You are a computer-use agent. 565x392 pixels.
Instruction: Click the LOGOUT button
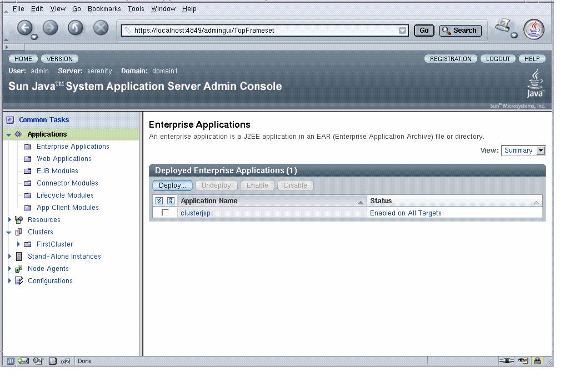pos(498,59)
